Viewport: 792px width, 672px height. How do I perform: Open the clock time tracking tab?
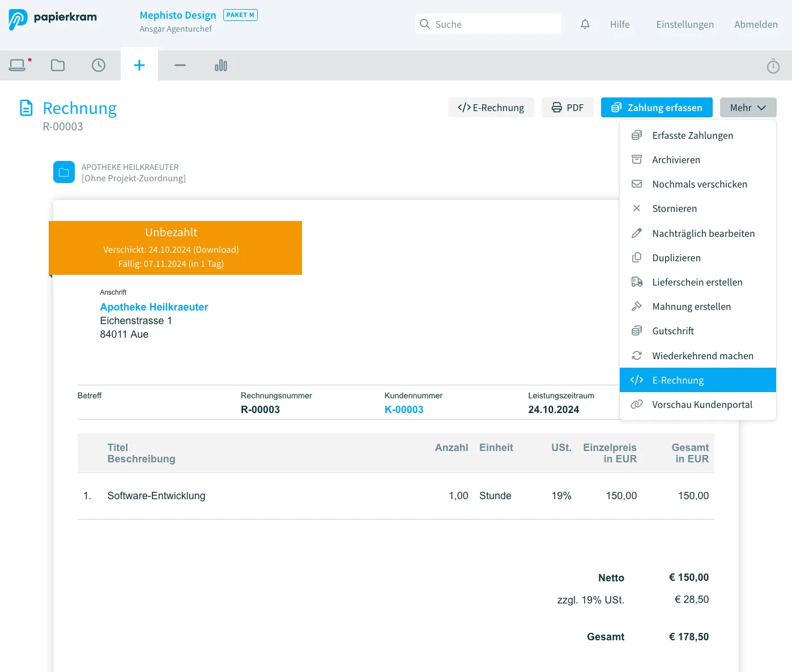99,65
